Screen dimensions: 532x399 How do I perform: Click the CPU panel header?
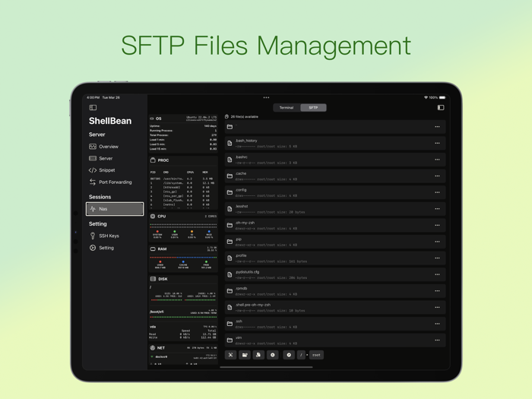[183, 216]
